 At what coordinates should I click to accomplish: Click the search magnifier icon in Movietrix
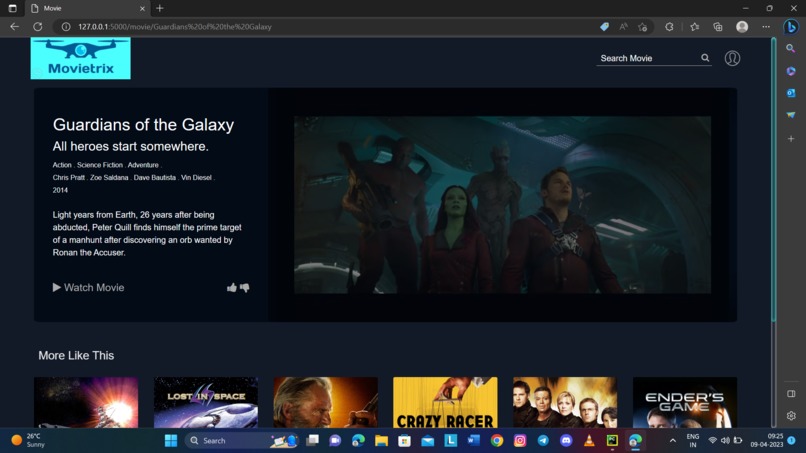pyautogui.click(x=705, y=58)
